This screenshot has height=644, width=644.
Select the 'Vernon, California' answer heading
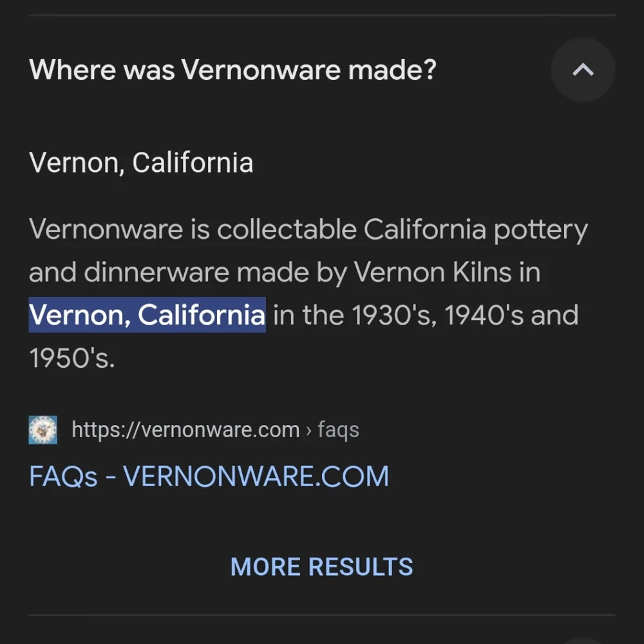(141, 163)
